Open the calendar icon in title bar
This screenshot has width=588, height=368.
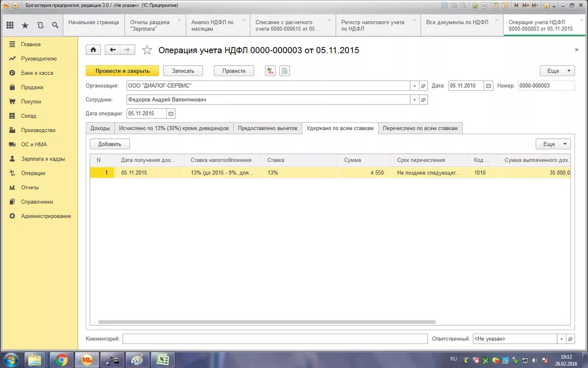click(x=505, y=5)
